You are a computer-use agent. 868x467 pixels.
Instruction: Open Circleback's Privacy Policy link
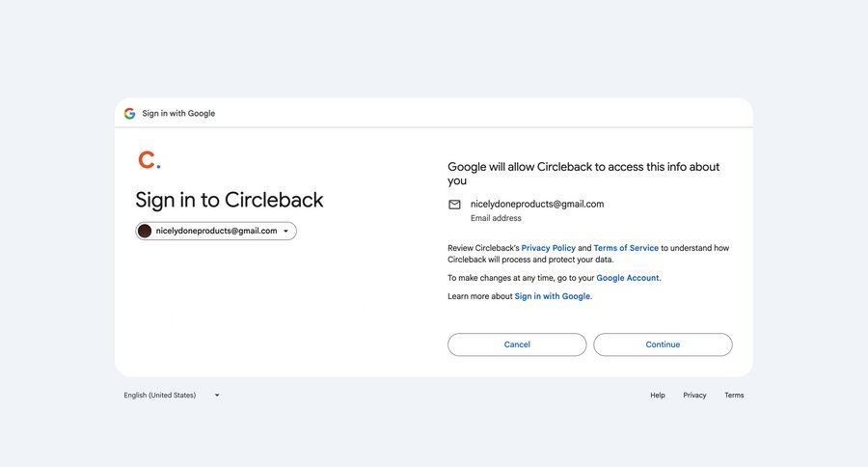click(x=548, y=248)
